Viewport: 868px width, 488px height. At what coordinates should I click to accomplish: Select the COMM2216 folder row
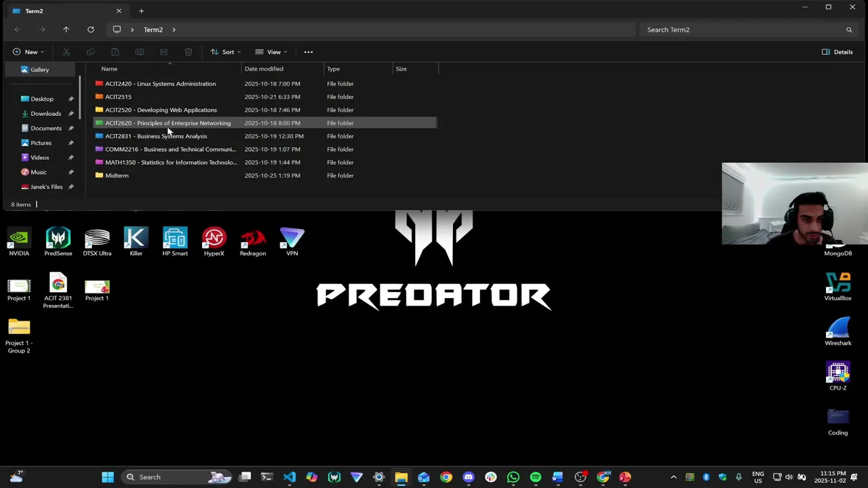pyautogui.click(x=264, y=149)
